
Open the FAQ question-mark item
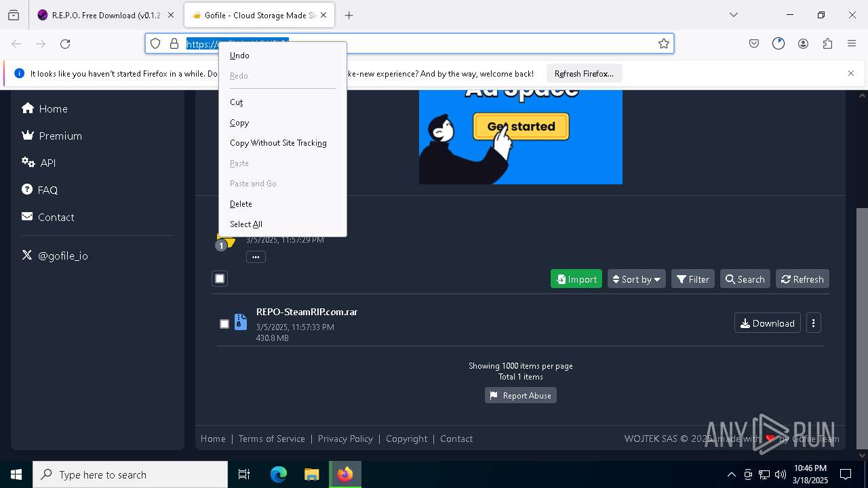(x=39, y=190)
